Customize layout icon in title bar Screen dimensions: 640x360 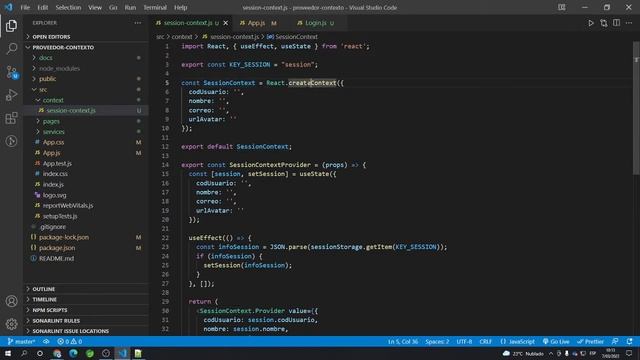(562, 7)
